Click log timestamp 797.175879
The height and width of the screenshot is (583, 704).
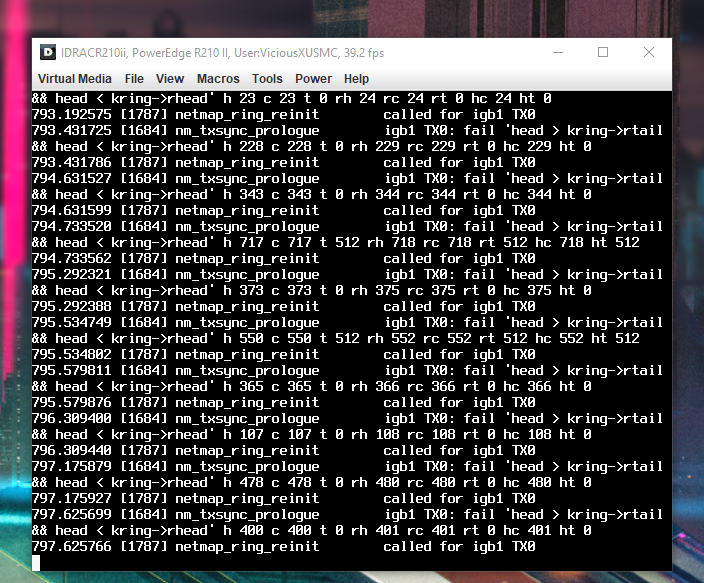[x=71, y=467]
